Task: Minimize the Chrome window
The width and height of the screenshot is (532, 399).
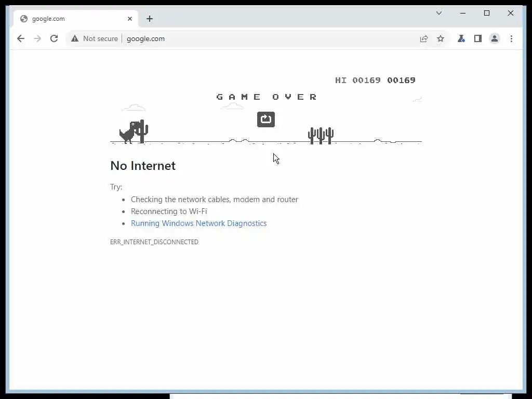Action: (463, 13)
